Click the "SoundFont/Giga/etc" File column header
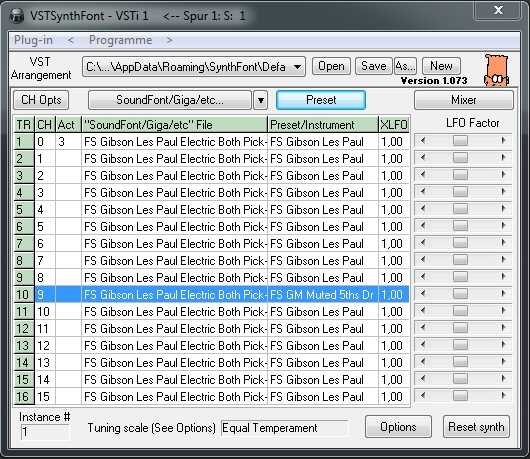Viewport: 530px width, 459px height. coord(174,125)
